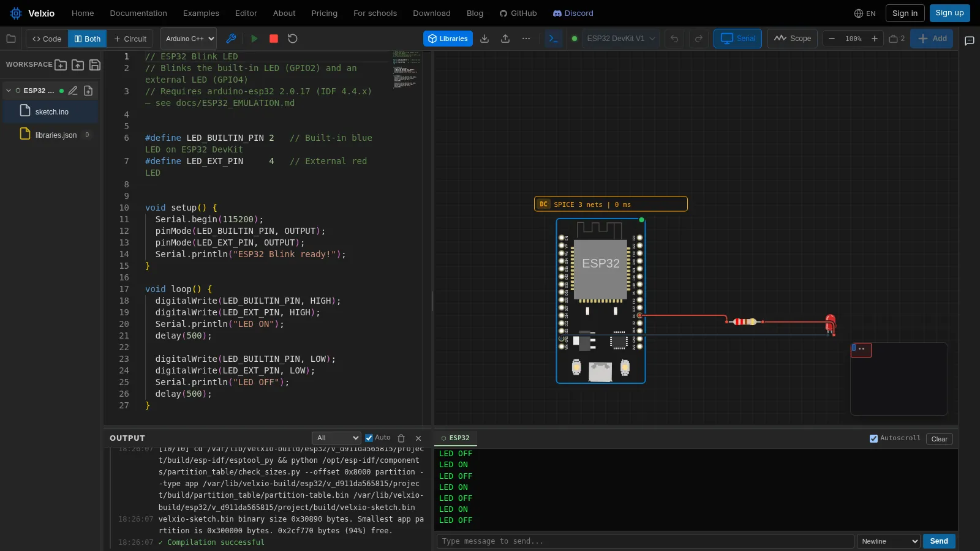Viewport: 980px width, 551px height.
Task: Toggle Auto checkbox in Output panel
Action: pos(369,438)
